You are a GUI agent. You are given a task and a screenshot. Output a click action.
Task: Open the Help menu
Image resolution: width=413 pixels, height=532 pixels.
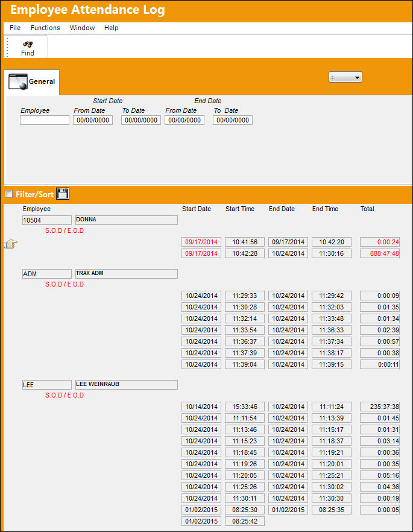point(111,28)
